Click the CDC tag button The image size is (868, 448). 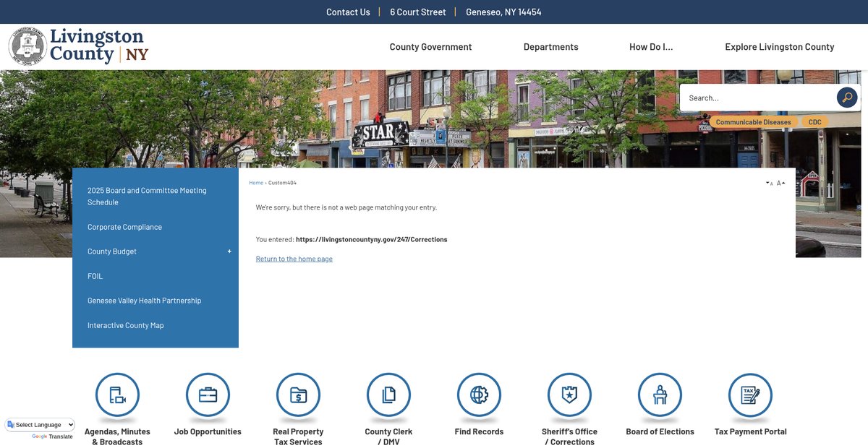(815, 122)
